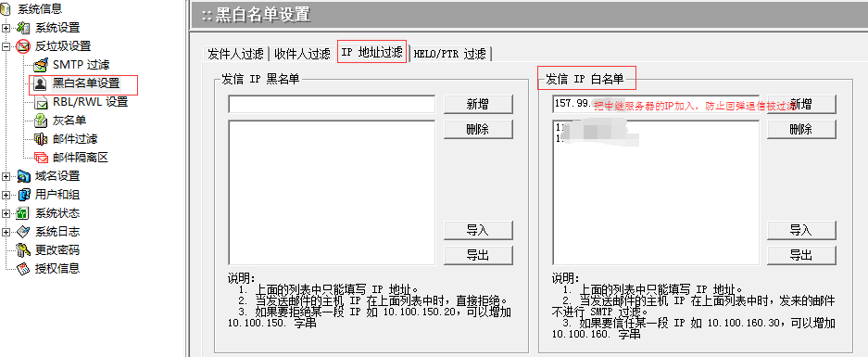868x357 pixels.
Task: Select 系统设置 tree label
Action: [x=57, y=28]
